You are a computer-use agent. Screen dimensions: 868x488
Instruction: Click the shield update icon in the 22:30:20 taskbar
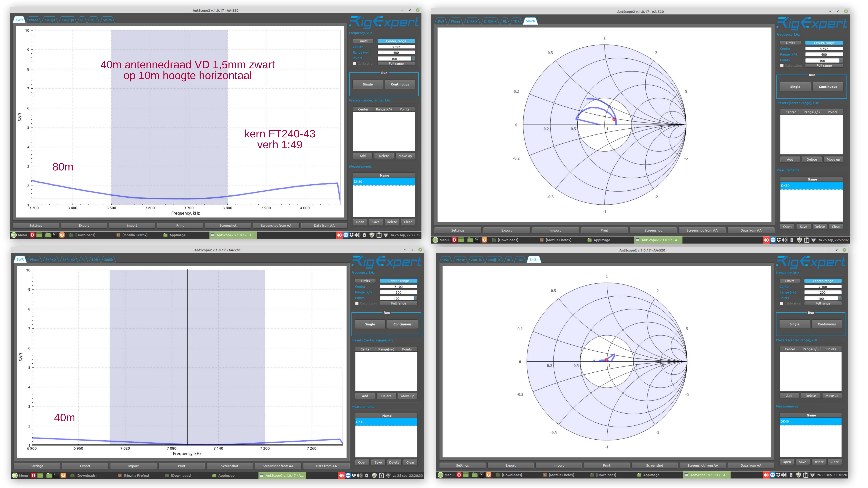pyautogui.click(x=798, y=475)
